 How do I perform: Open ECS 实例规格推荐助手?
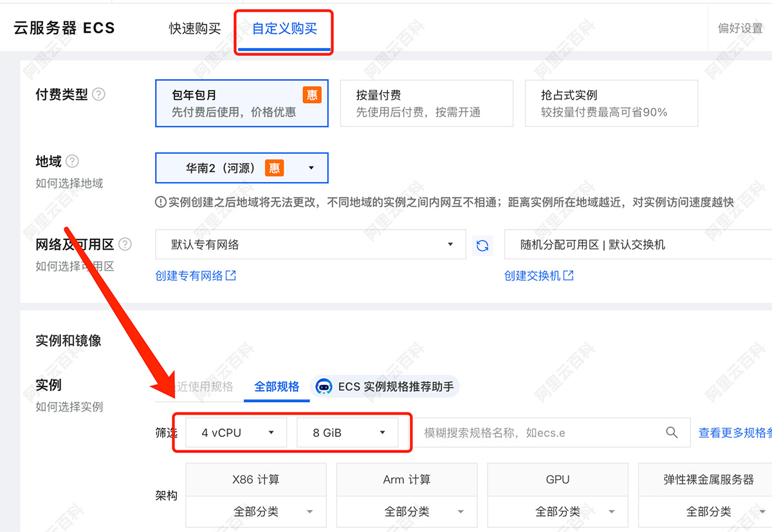(x=387, y=387)
